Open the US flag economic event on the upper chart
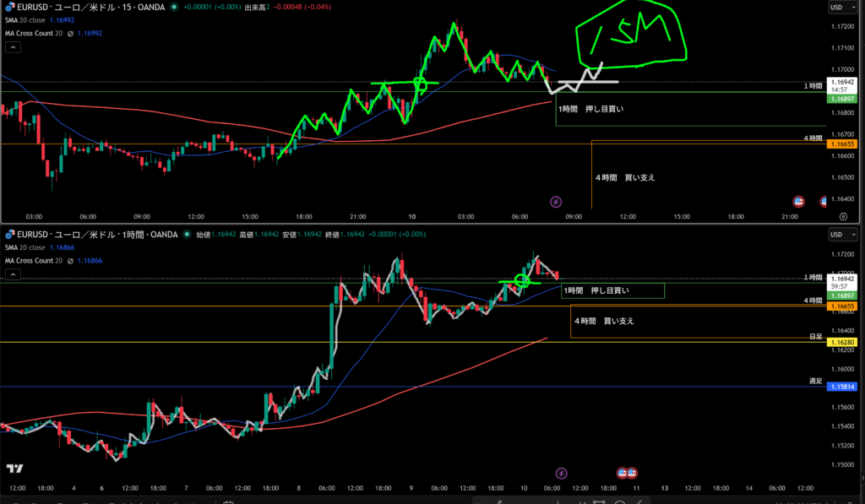Screen dimensions: 865x504 [x=798, y=202]
